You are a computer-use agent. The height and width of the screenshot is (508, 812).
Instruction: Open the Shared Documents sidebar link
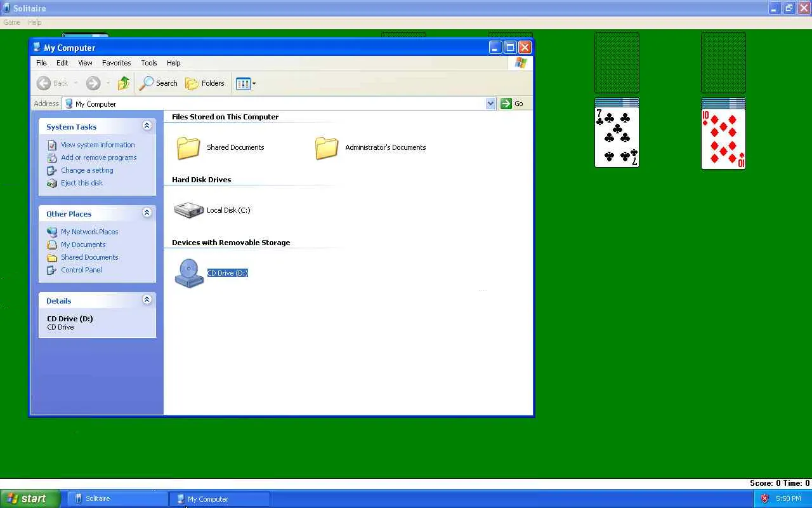(x=89, y=257)
